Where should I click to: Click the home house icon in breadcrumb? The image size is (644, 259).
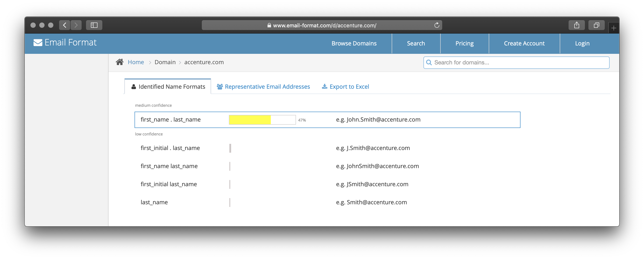click(120, 62)
